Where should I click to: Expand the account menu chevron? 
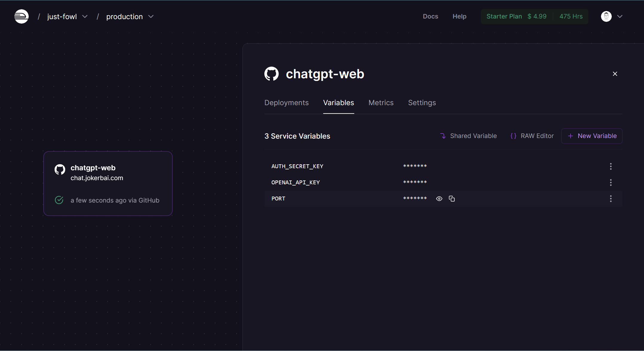point(620,17)
